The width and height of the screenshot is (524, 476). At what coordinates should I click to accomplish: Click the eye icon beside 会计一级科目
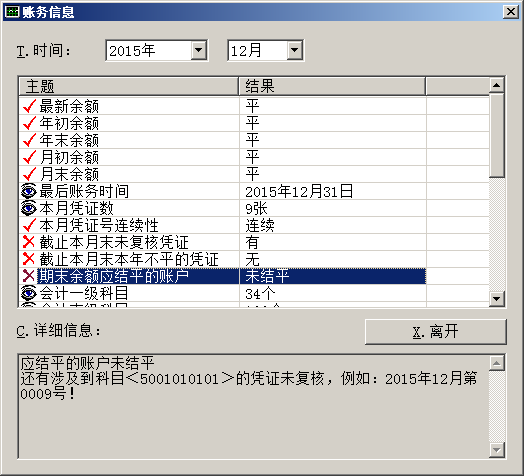29,293
